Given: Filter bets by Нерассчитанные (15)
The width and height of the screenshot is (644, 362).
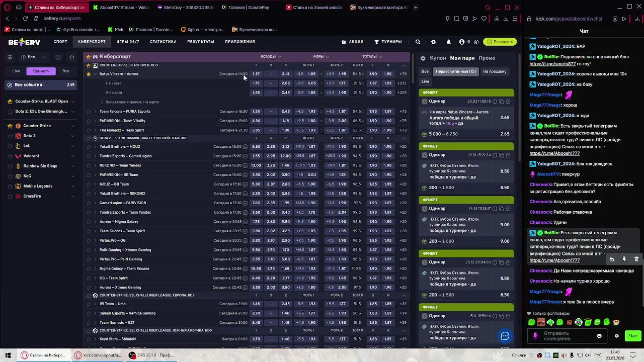Looking at the screenshot, I should click(456, 71).
